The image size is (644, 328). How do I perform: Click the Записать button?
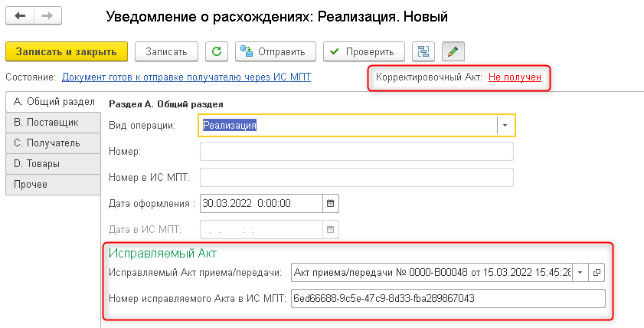(166, 52)
